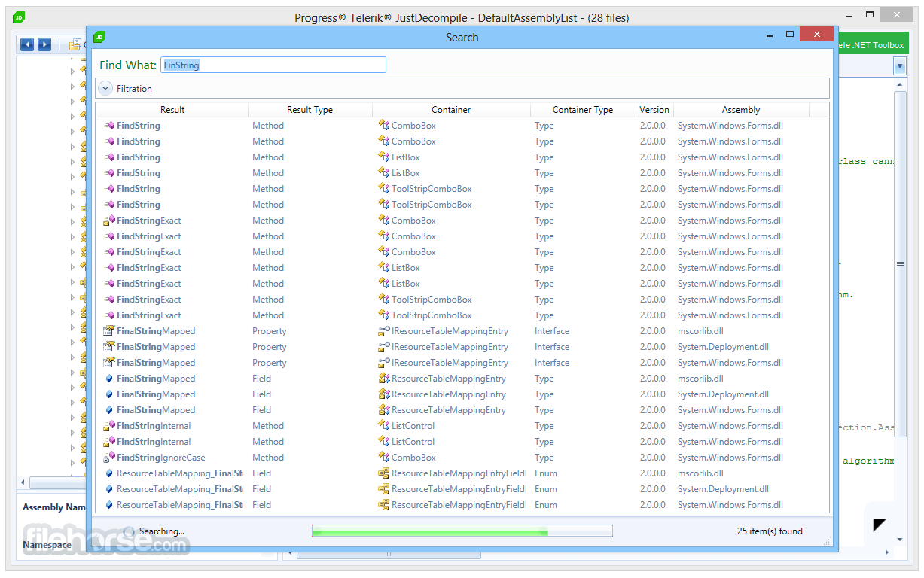Image resolution: width=924 pixels, height=578 pixels.
Task: Sort by the Version column header
Action: 654,110
